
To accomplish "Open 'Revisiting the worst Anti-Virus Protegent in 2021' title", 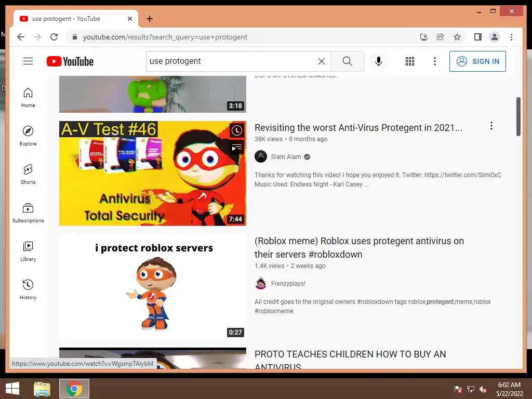I will [358, 128].
